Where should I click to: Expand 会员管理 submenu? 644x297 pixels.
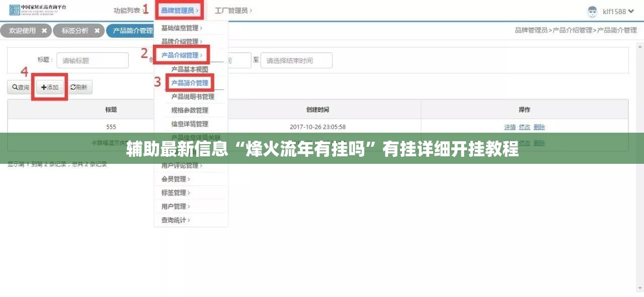tap(176, 179)
